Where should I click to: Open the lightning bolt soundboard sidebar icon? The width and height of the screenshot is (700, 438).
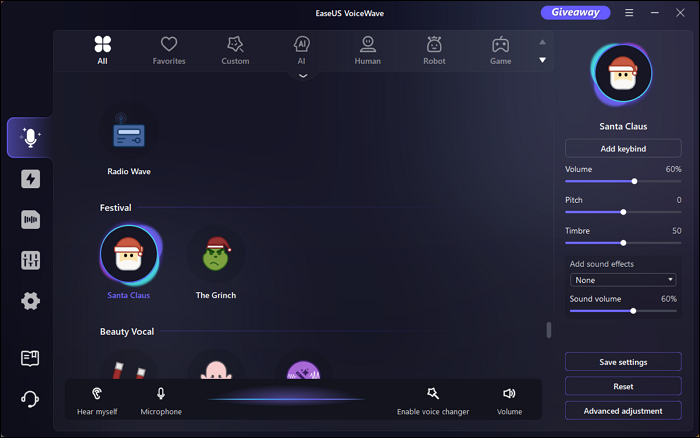[30, 179]
